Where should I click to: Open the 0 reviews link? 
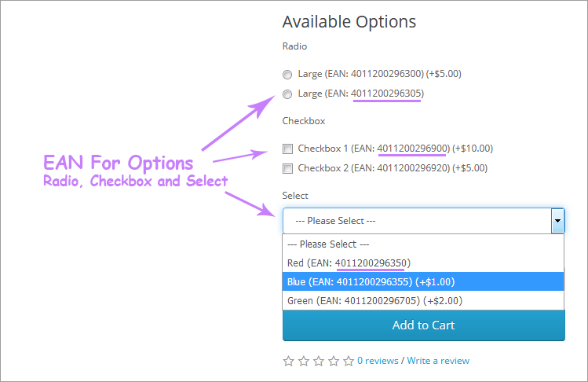pyautogui.click(x=378, y=361)
